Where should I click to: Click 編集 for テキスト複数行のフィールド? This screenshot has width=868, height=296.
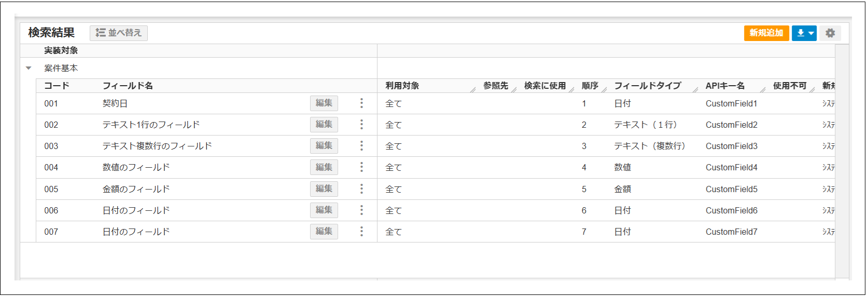[x=324, y=146]
